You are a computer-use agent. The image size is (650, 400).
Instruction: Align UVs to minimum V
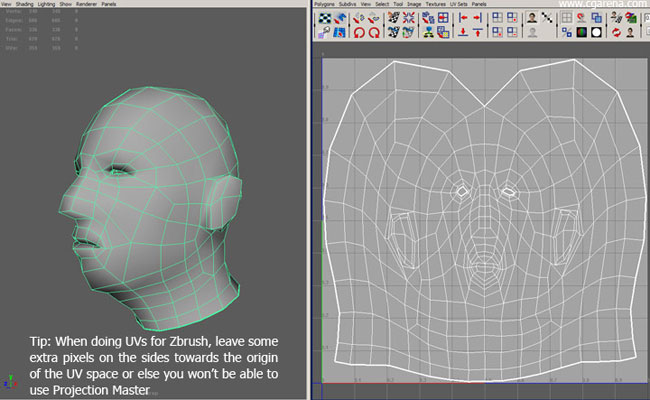pyautogui.click(x=463, y=32)
